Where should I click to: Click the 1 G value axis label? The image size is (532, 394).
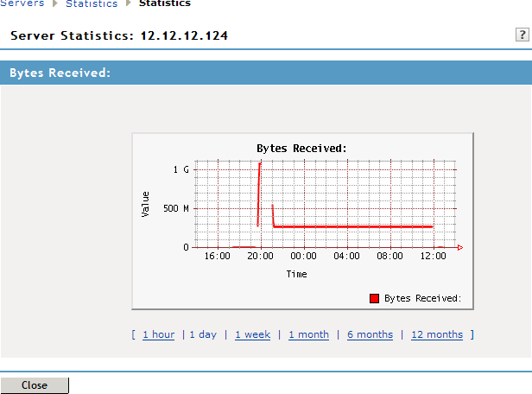[x=180, y=169]
